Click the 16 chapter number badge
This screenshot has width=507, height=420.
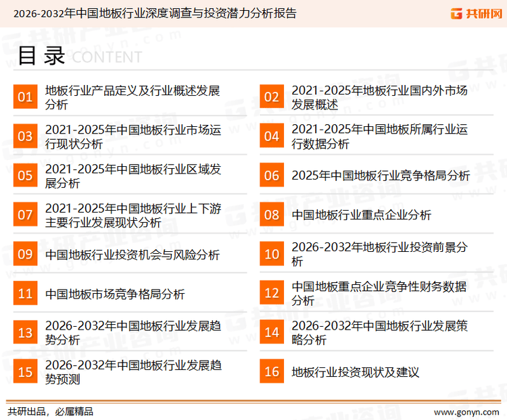271,372
